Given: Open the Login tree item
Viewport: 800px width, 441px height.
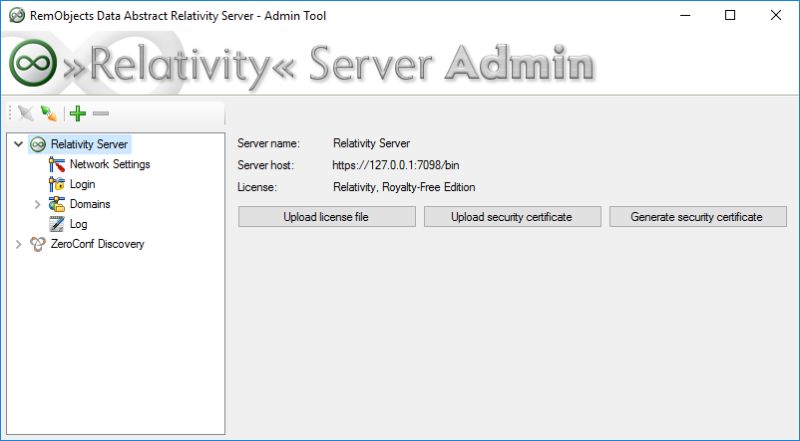Looking at the screenshot, I should click(x=83, y=184).
